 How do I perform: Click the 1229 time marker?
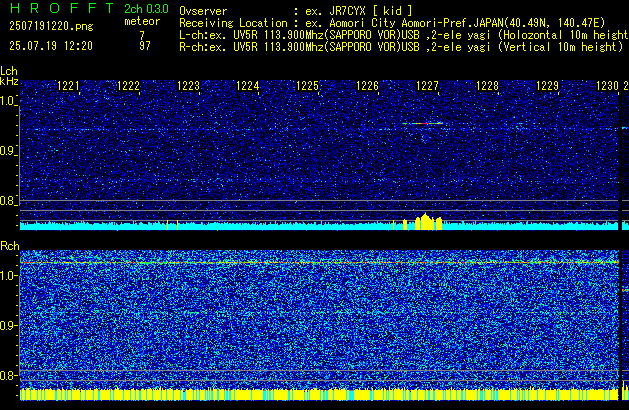[x=547, y=86]
